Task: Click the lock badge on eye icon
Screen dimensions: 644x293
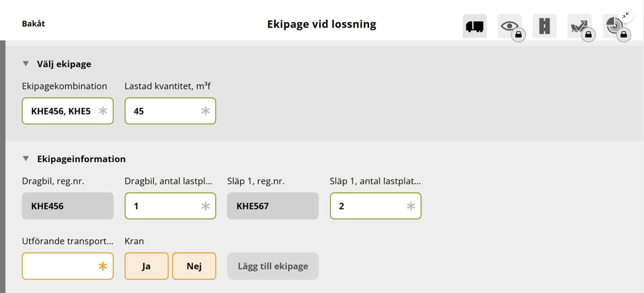Action: click(x=518, y=34)
